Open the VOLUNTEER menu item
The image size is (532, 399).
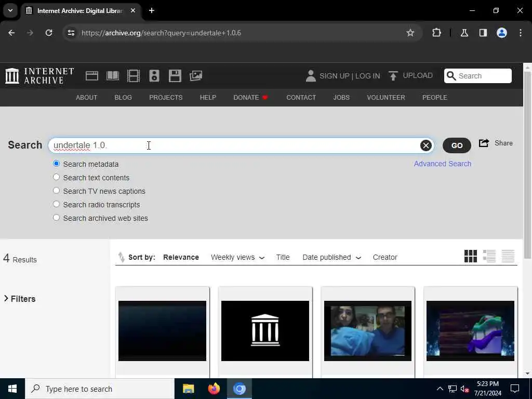pyautogui.click(x=386, y=97)
